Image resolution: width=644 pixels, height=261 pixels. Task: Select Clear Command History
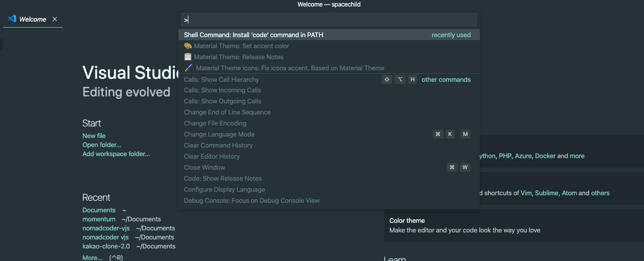[329, 145]
